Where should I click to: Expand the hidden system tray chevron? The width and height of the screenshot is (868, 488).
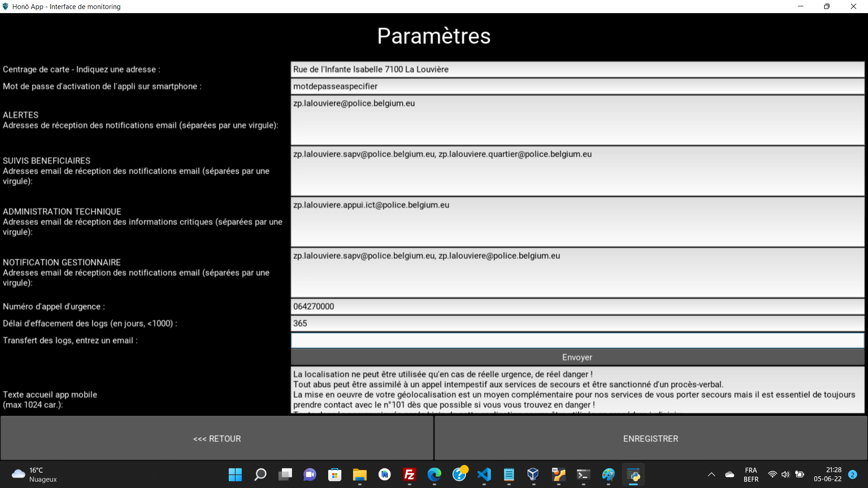(711, 474)
